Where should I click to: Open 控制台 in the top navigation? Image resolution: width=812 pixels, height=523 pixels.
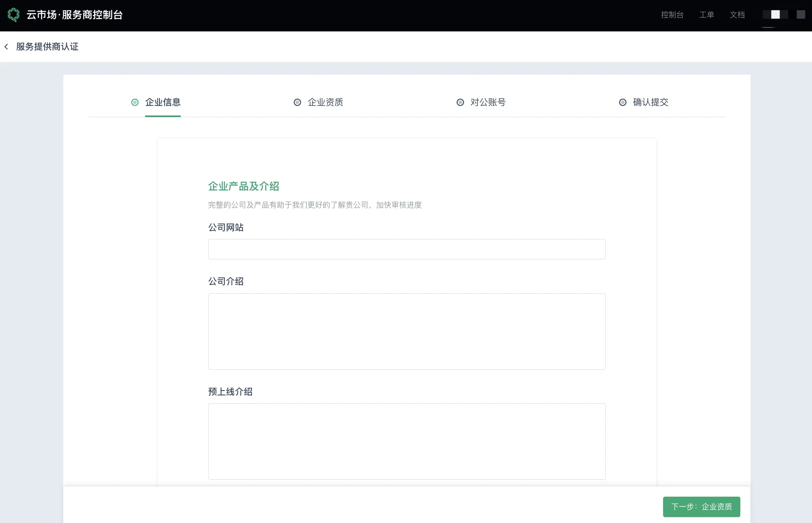pyautogui.click(x=672, y=15)
